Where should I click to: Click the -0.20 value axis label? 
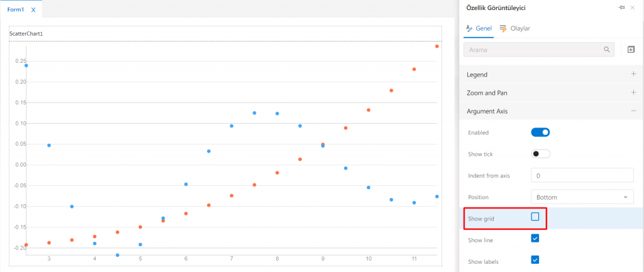(19, 248)
